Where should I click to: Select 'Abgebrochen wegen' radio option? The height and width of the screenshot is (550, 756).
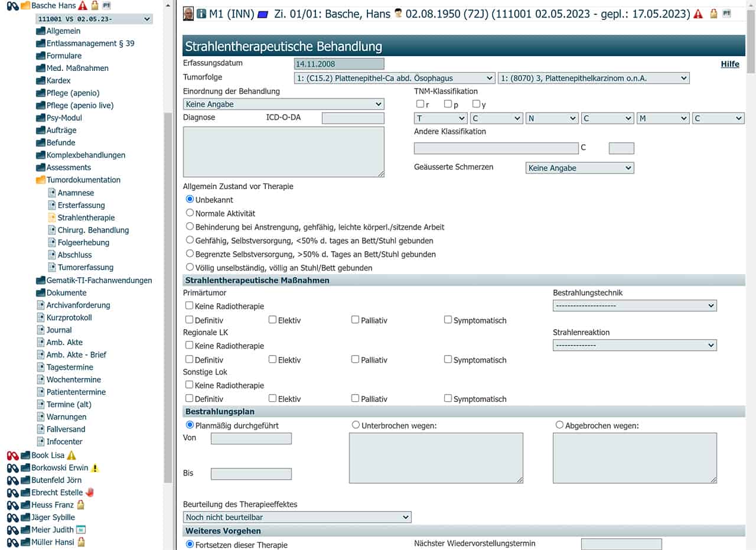[559, 425]
